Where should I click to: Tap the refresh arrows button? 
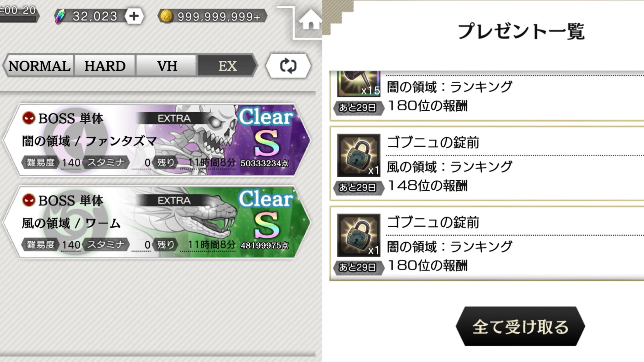[288, 66]
